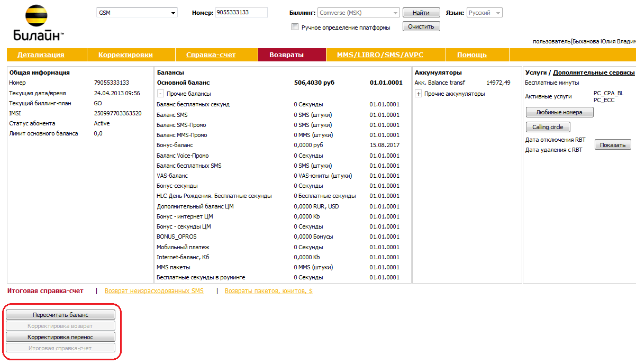Click the Корректировка перенос button
Screen dimensions: 636x364
[60, 337]
